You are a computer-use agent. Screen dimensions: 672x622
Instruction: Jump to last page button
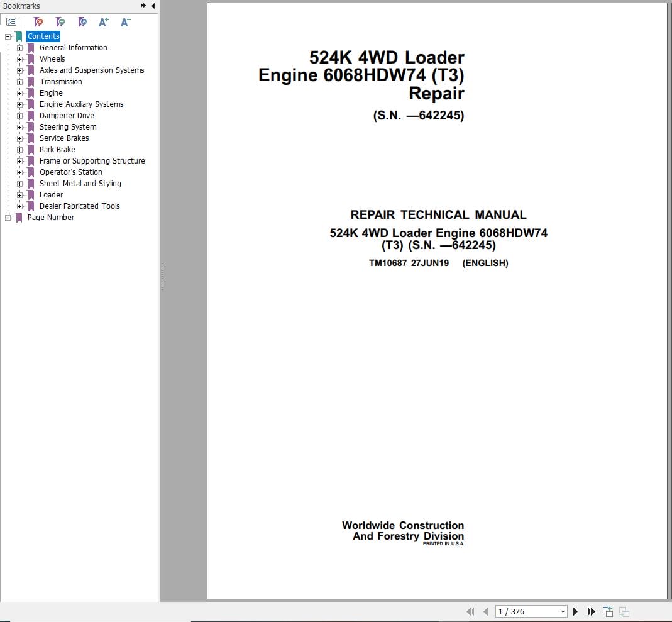tap(591, 612)
